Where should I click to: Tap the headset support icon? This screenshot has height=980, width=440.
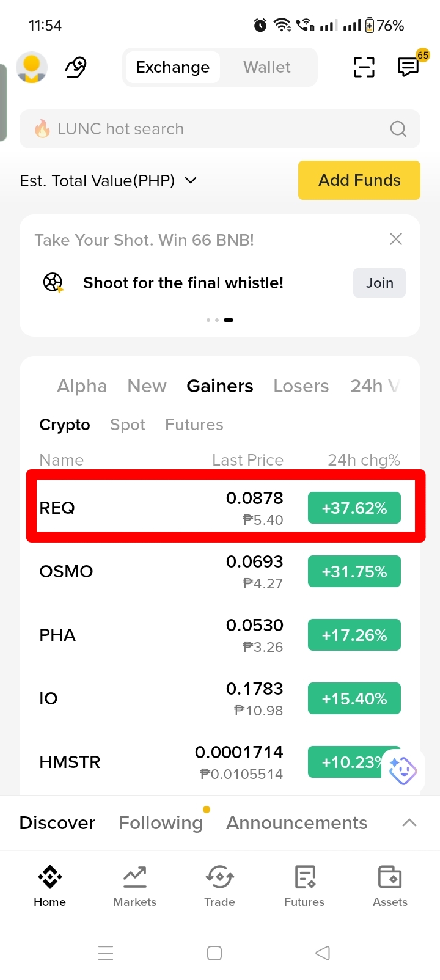coord(76,67)
